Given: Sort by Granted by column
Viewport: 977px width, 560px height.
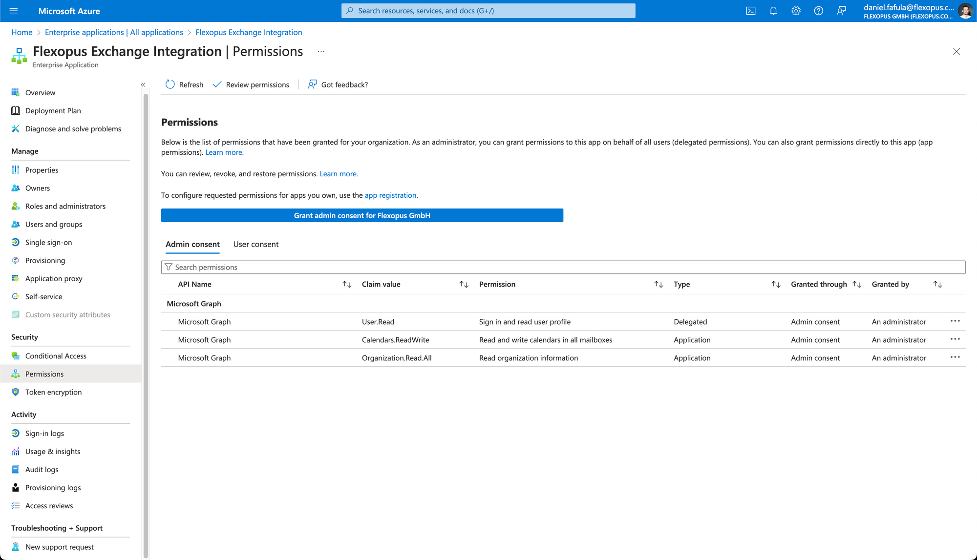Looking at the screenshot, I should (937, 284).
